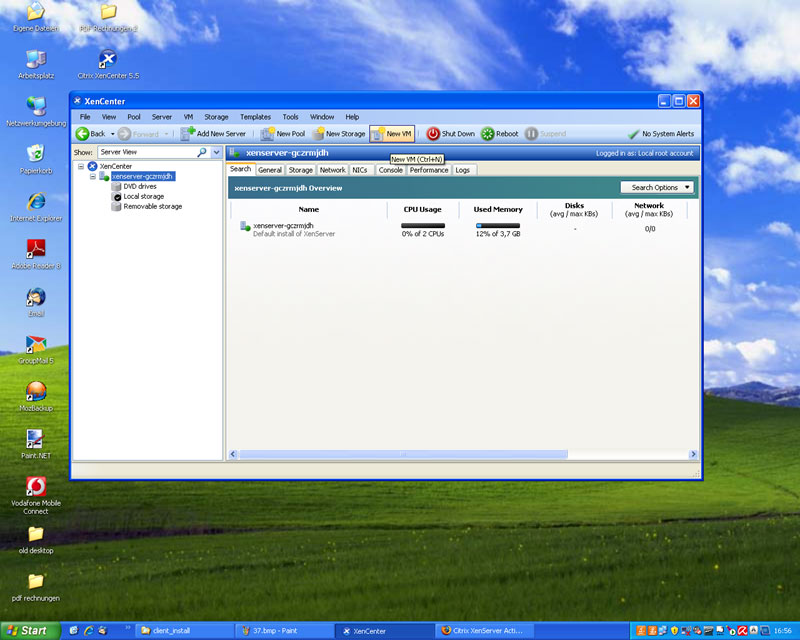
Task: Open the Server menu
Action: [162, 117]
